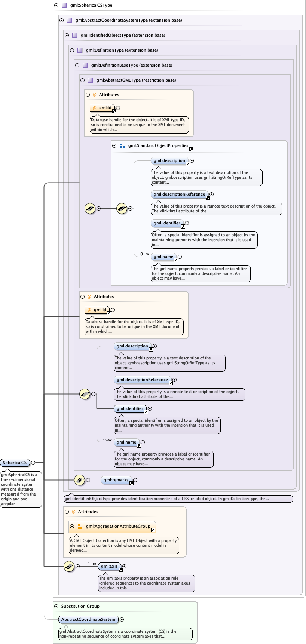
Task: Select the gml:IdentifiedObjectType extension base header
Action: coord(123,36)
